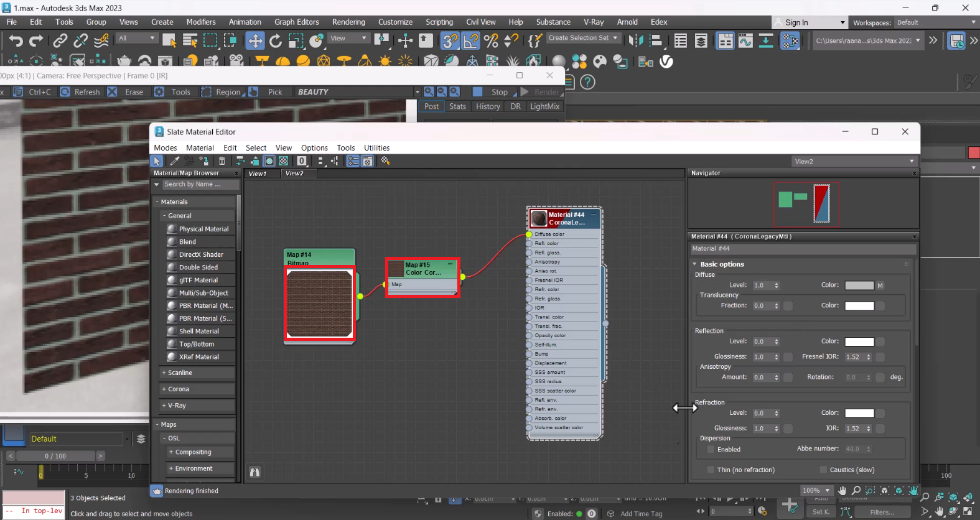Open the Curve Editor from main toolbar
The image size is (980, 520).
(745, 41)
